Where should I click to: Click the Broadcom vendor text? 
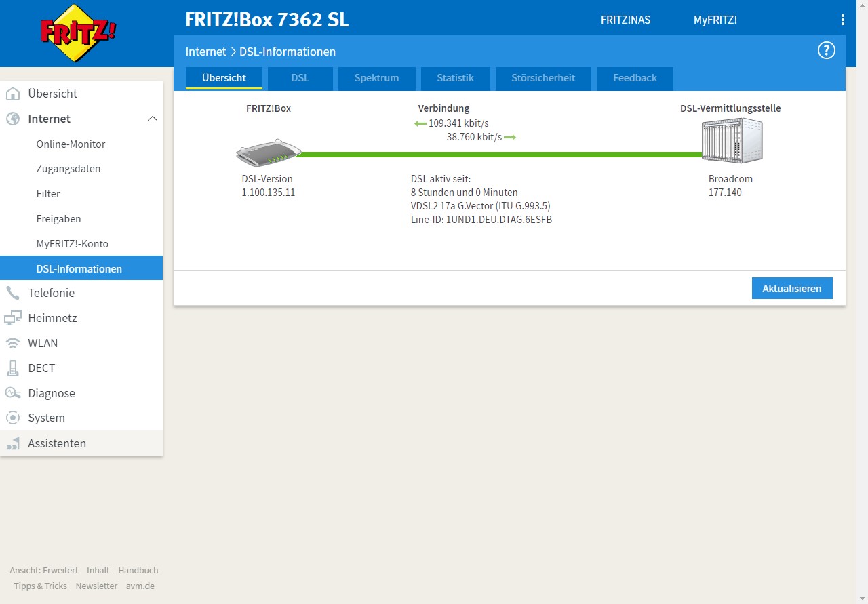[x=731, y=179]
